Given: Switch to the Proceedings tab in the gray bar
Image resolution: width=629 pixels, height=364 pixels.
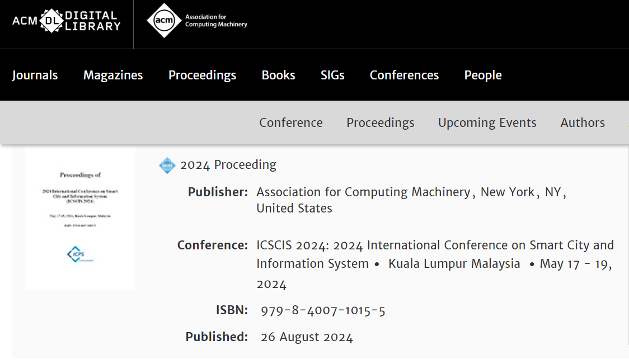Looking at the screenshot, I should pyautogui.click(x=381, y=122).
